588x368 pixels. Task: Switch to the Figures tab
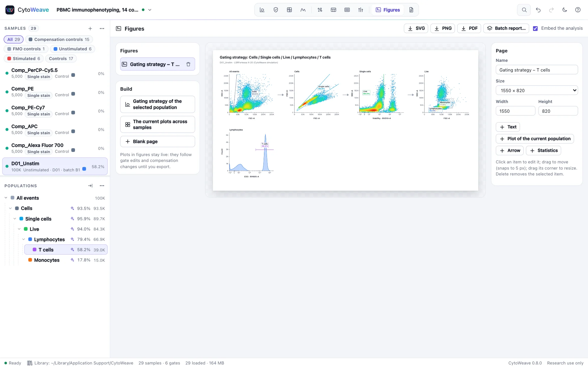(388, 10)
